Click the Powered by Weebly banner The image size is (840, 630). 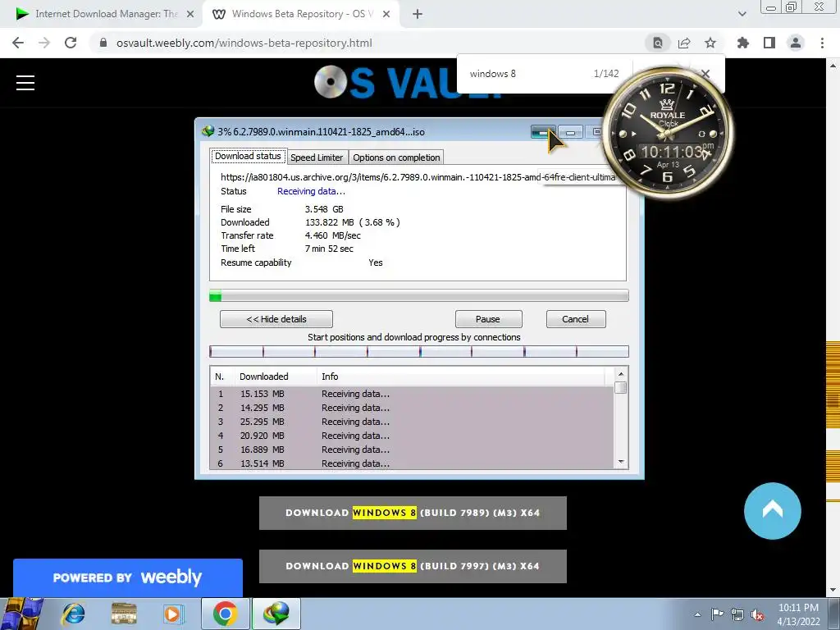tap(127, 577)
